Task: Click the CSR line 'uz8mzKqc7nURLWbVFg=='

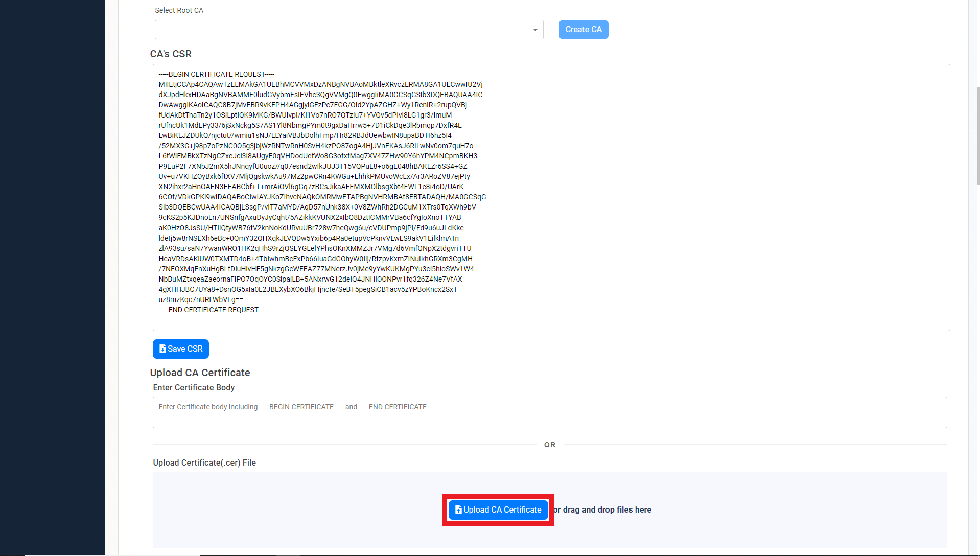Action: click(201, 299)
